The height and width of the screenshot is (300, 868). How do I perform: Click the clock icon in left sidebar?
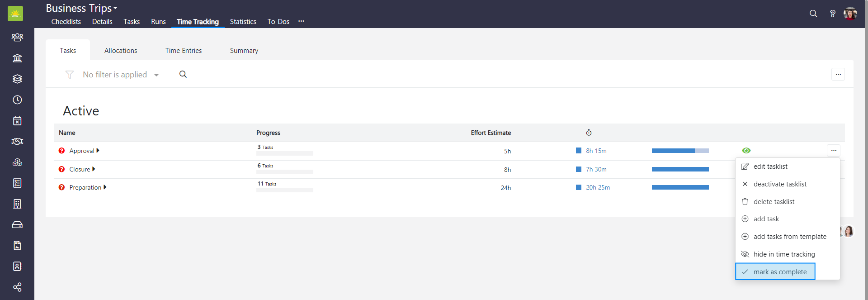(17, 100)
